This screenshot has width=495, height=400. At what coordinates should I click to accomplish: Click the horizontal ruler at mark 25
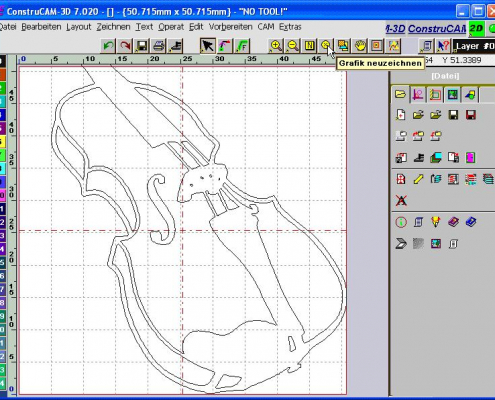(x=187, y=59)
